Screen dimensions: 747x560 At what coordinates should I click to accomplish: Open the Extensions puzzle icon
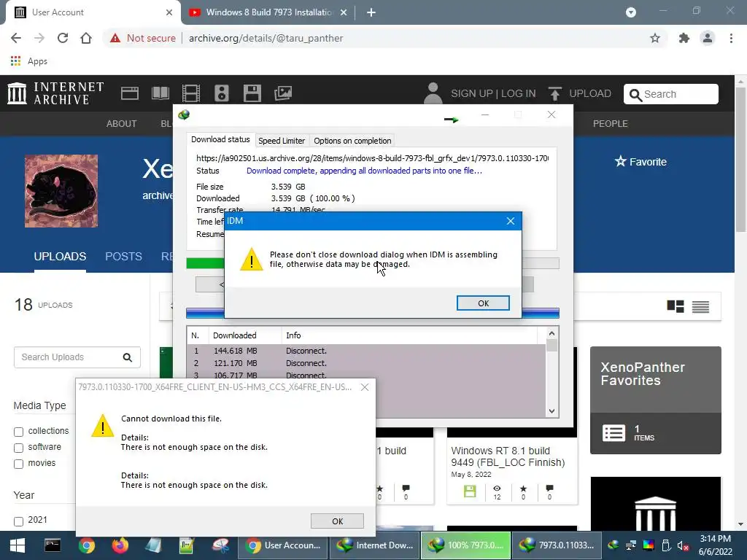coord(684,38)
